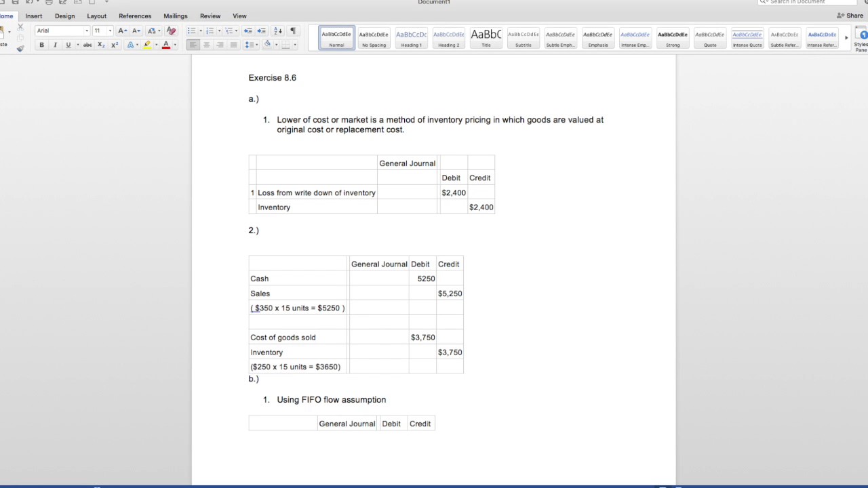Click Clear Formatting eraser icon
Viewport: 868px width, 488px height.
171,30
